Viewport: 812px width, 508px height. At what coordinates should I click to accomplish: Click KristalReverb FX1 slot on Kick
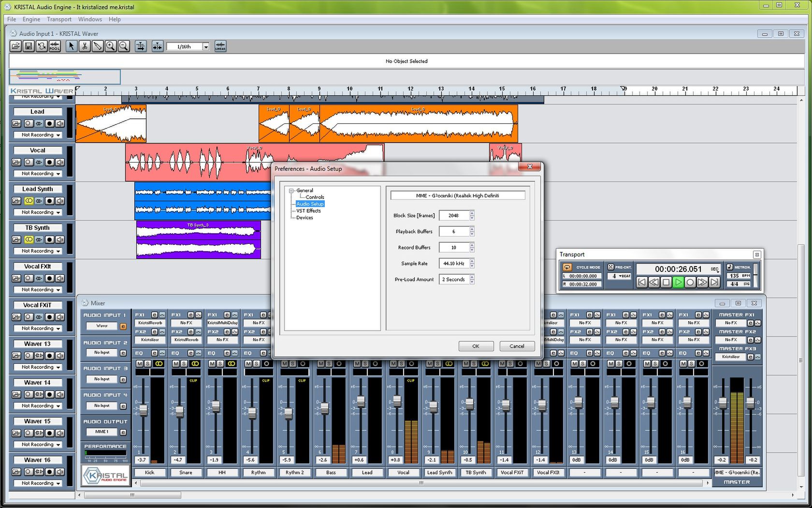(150, 323)
